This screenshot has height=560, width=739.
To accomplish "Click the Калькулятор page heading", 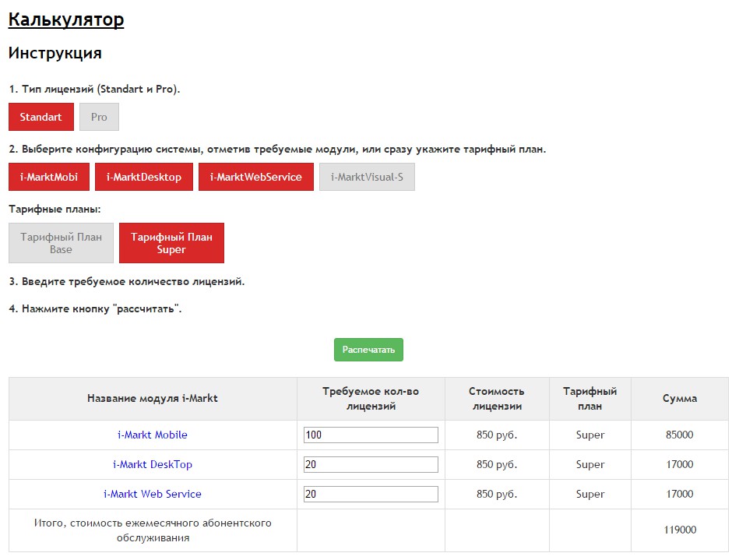I will point(66,20).
